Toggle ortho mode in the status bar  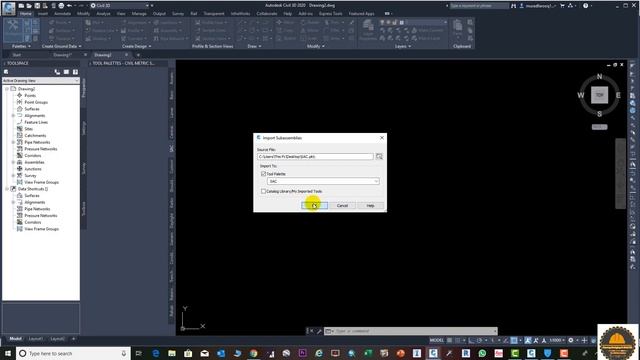click(471, 340)
